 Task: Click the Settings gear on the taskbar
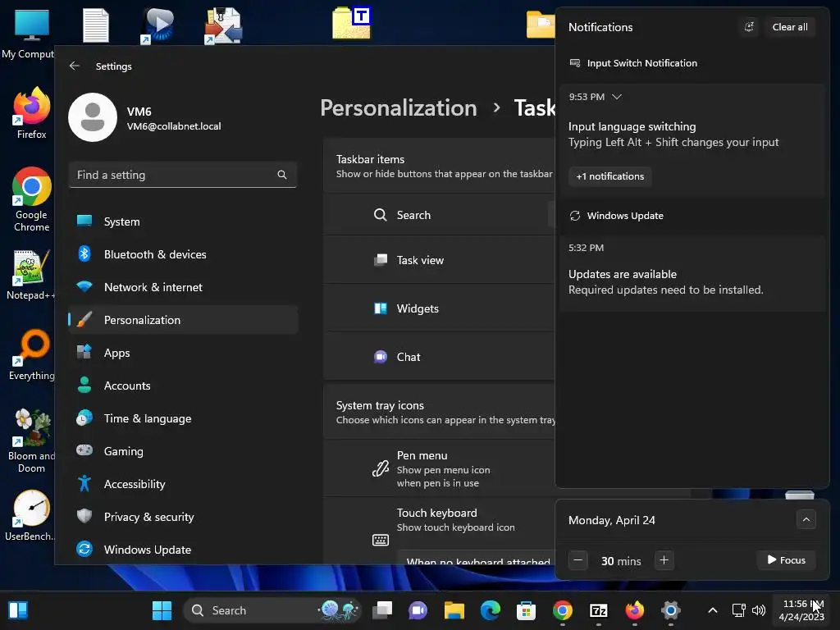pyautogui.click(x=671, y=610)
